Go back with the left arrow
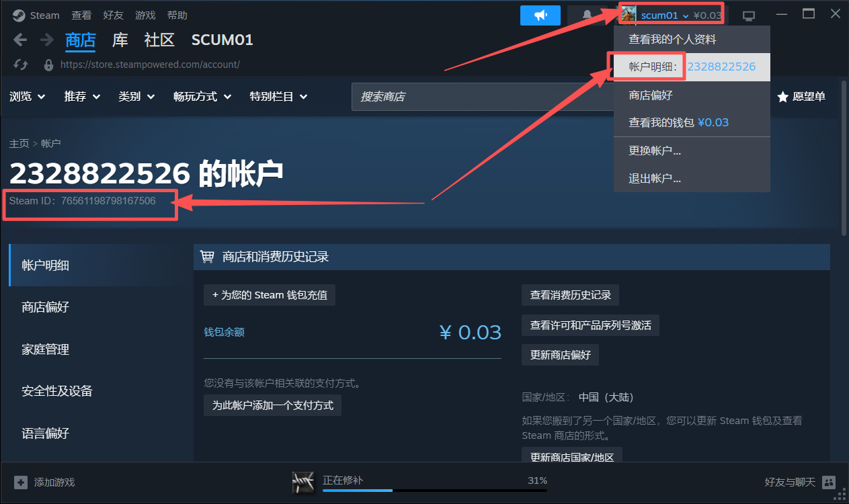 coord(20,40)
